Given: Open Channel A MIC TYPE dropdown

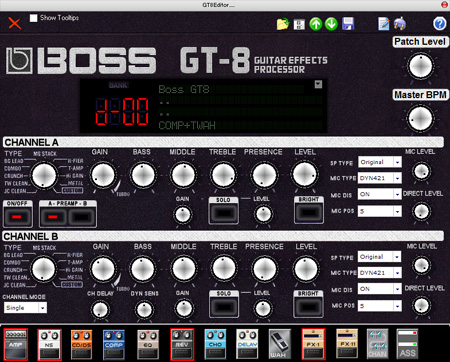Looking at the screenshot, I should coord(380,178).
